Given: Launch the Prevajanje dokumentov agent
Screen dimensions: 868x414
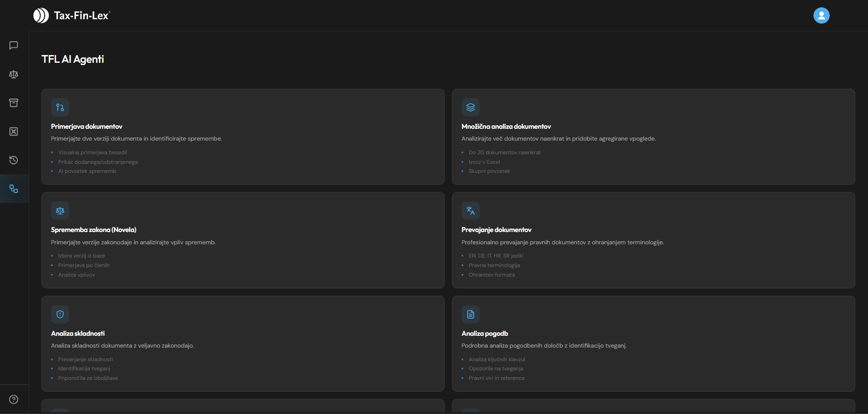Looking at the screenshot, I should (x=496, y=230).
